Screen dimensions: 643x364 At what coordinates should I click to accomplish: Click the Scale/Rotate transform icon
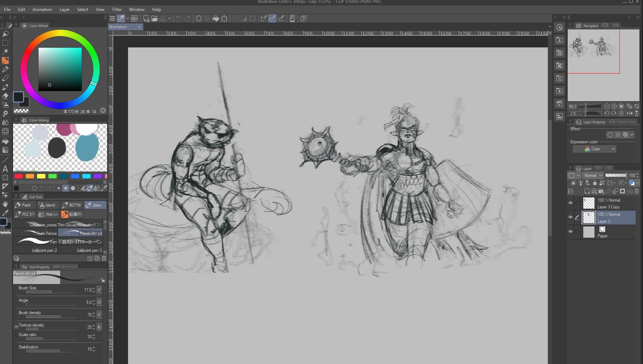(224, 18)
